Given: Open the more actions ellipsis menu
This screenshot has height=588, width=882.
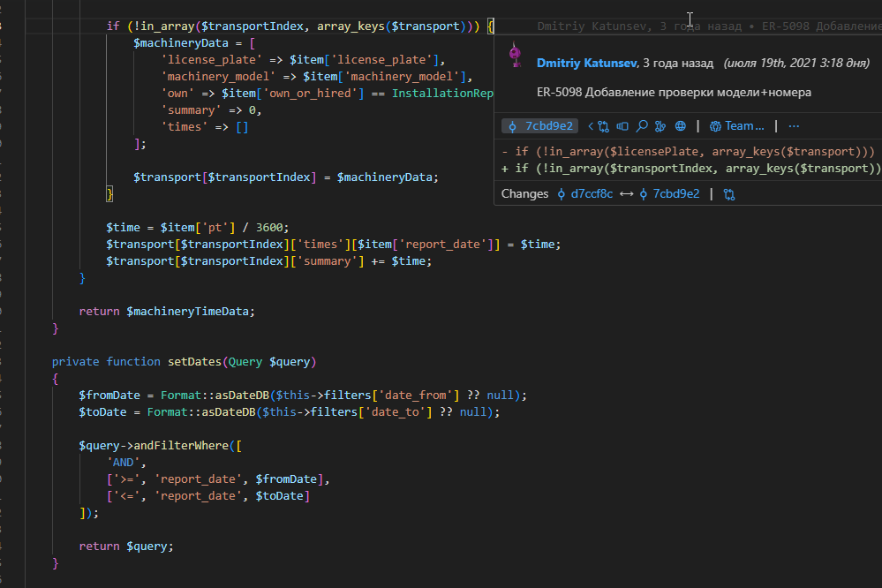Looking at the screenshot, I should click(794, 126).
